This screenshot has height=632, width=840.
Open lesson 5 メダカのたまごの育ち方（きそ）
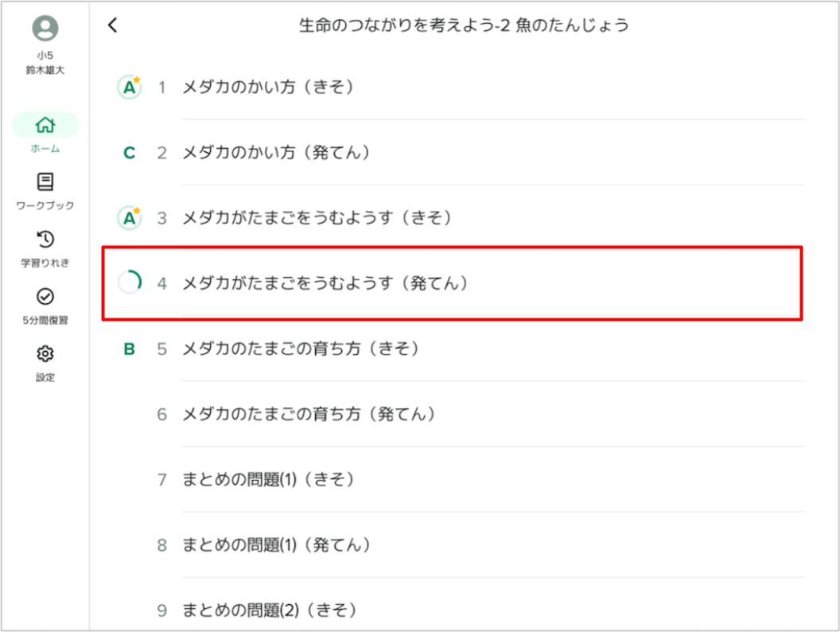(x=300, y=349)
